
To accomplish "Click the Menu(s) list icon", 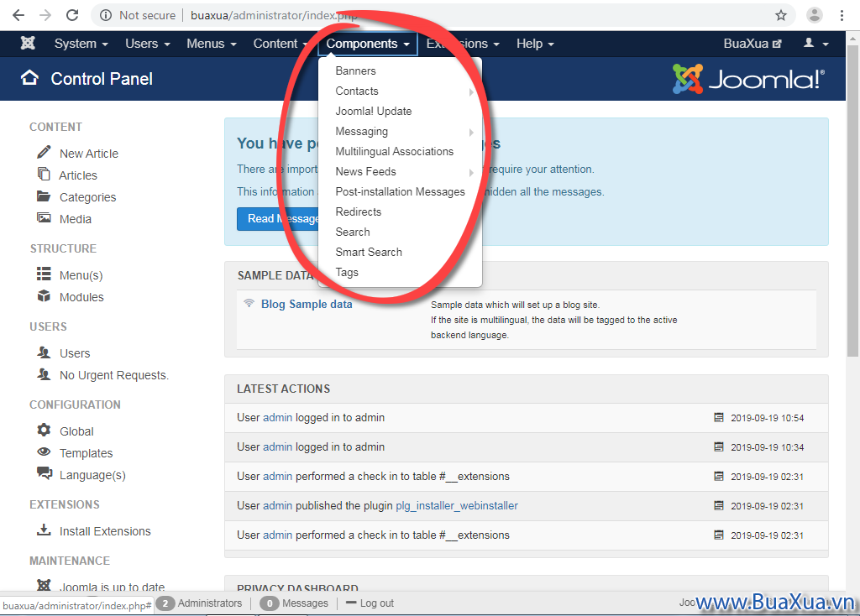I will point(44,274).
